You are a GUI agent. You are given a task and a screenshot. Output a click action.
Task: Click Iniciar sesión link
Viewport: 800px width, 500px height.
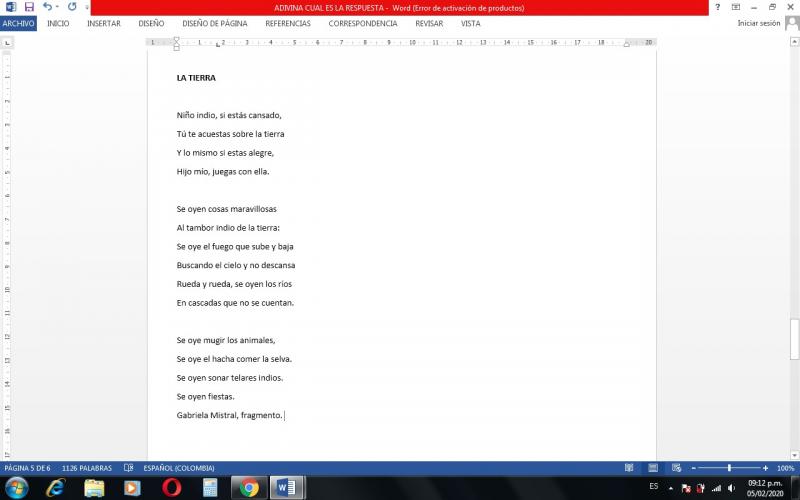click(x=759, y=23)
